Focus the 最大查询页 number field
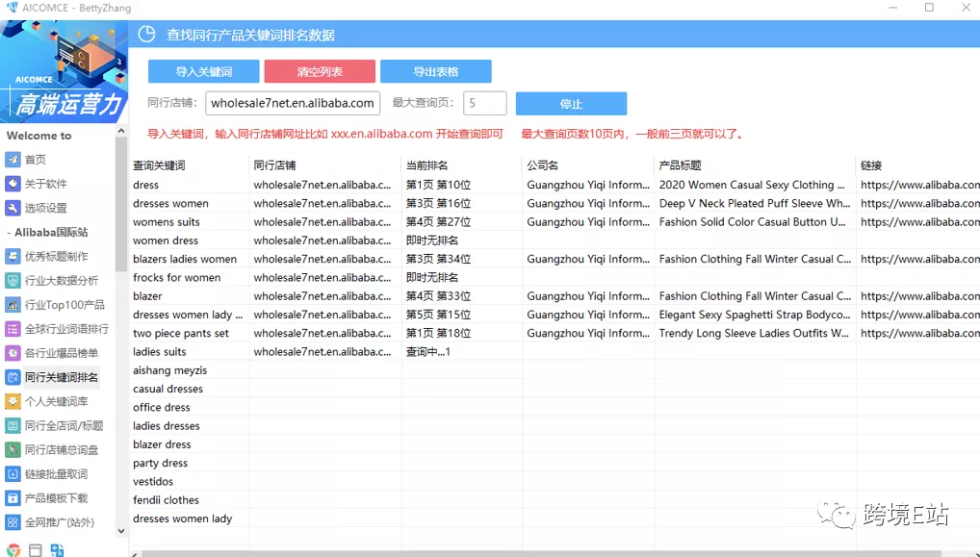980x557 pixels. click(485, 103)
